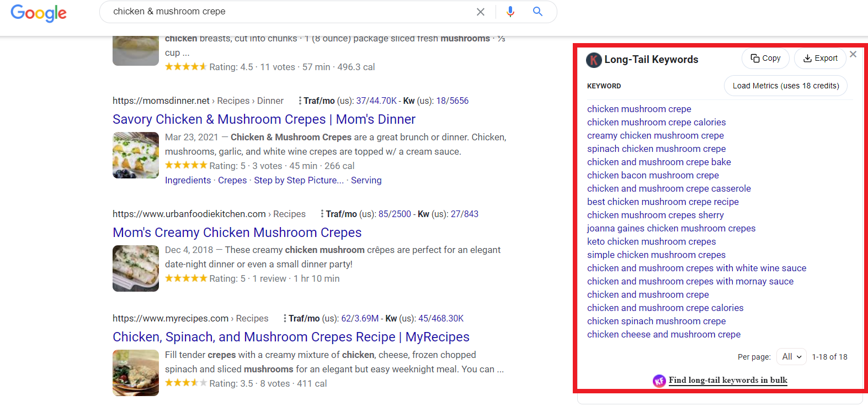The width and height of the screenshot is (868, 411).
Task: Select keyword 'chicken and mushroom crepe bake'
Action: click(659, 162)
